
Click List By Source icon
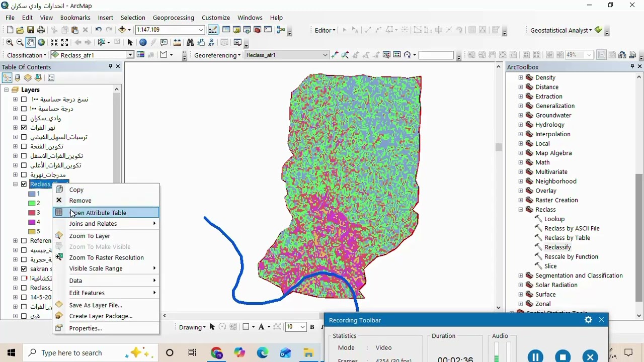pyautogui.click(x=18, y=77)
